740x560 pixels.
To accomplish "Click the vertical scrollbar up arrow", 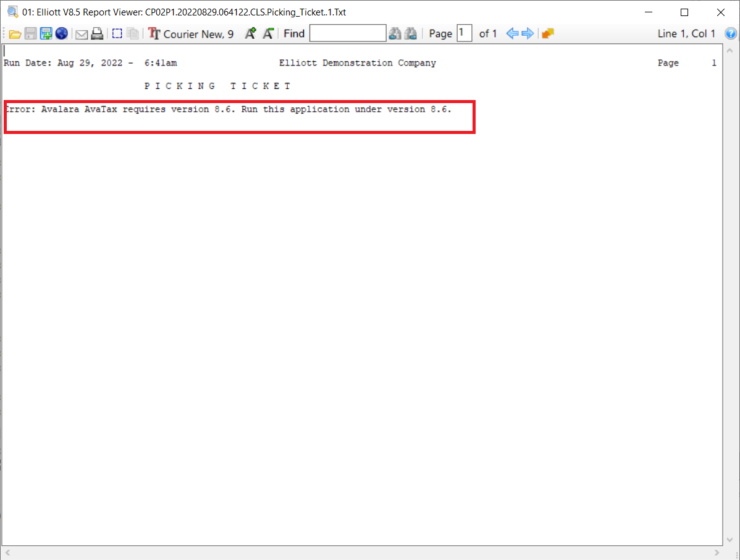I will (x=729, y=50).
